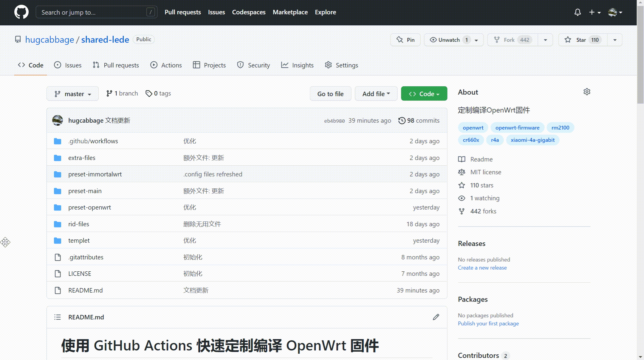
Task: Pin this repository
Action: tap(405, 40)
